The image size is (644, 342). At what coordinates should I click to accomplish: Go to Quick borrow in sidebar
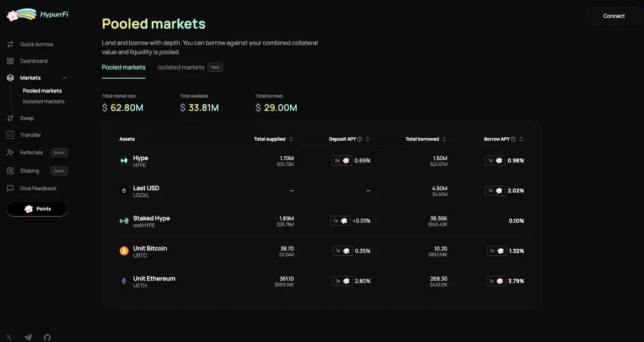click(x=36, y=44)
